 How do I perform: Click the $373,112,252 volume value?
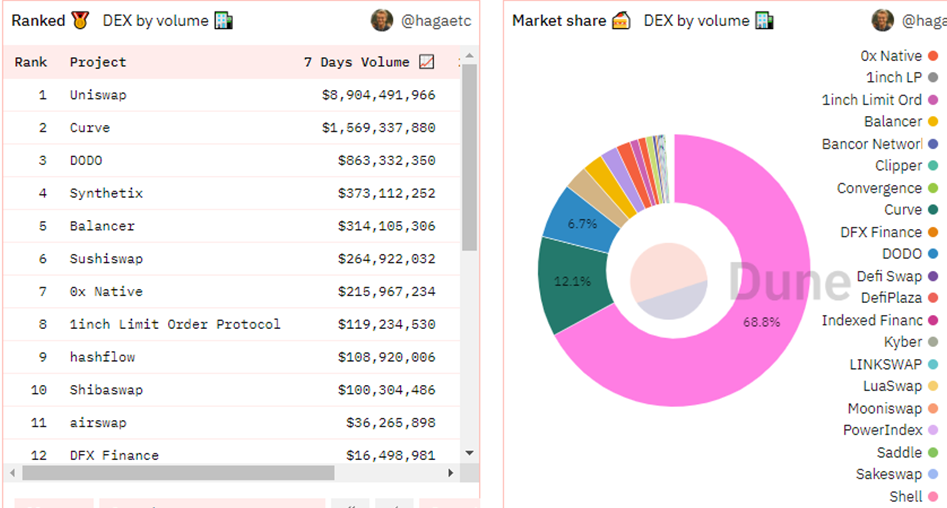point(387,193)
